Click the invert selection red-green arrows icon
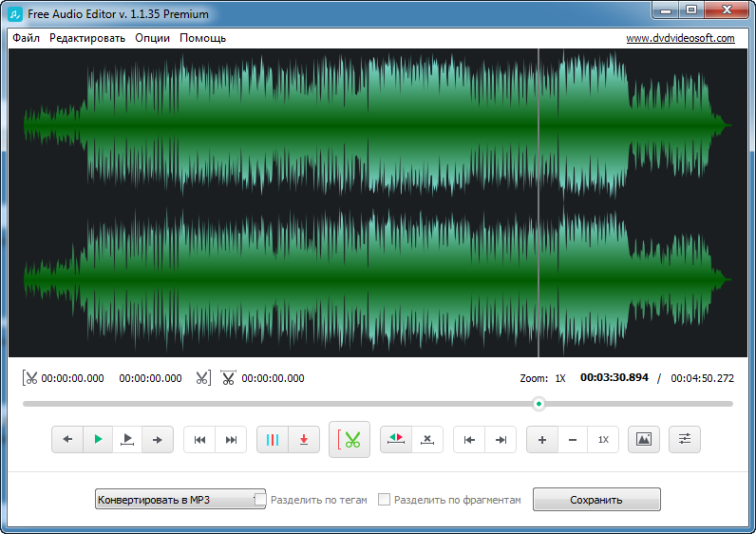This screenshot has width=756, height=534. [x=396, y=439]
